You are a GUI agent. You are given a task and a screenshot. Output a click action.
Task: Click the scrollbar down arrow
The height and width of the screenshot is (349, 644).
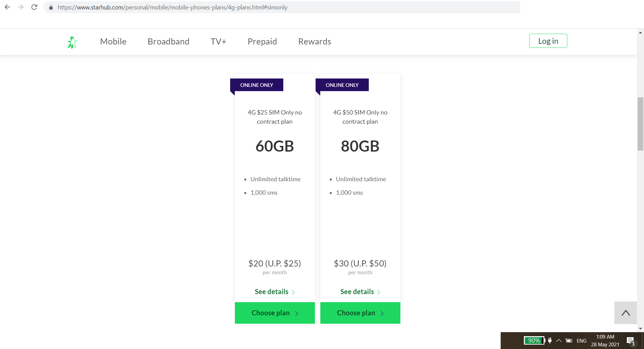click(640, 328)
